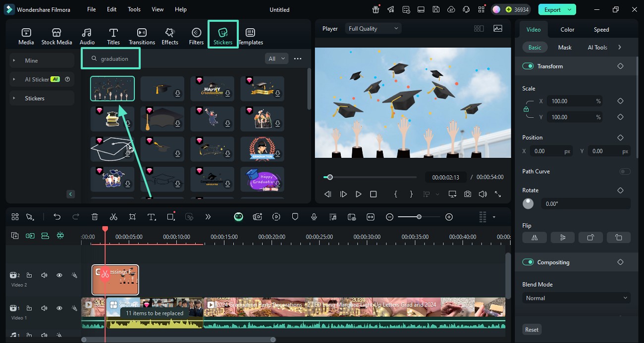Select the AI Tools sub-tab
The height and width of the screenshot is (343, 644).
(597, 48)
